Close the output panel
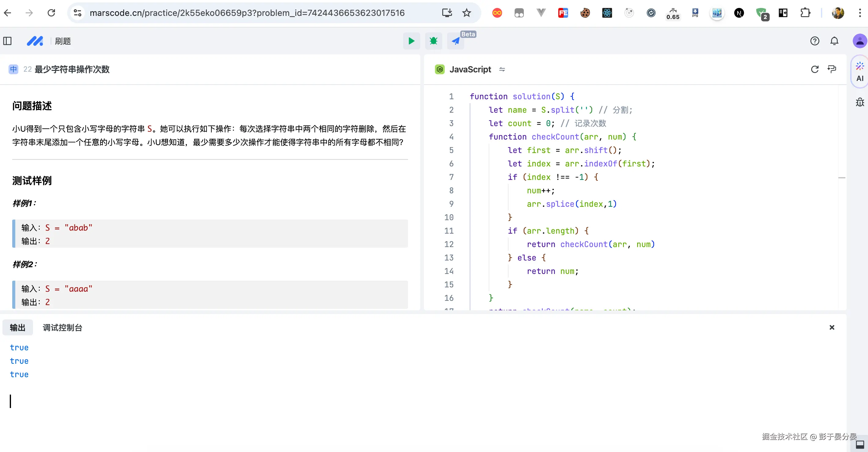Image resolution: width=868 pixels, height=452 pixels. coord(832,328)
